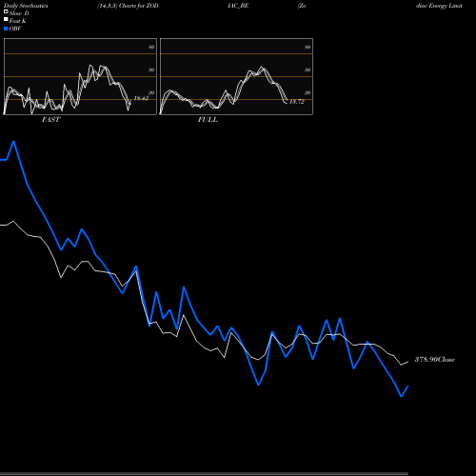Click the 'Slow D' legend label
The height and width of the screenshot is (476, 476).
pos(19,13)
